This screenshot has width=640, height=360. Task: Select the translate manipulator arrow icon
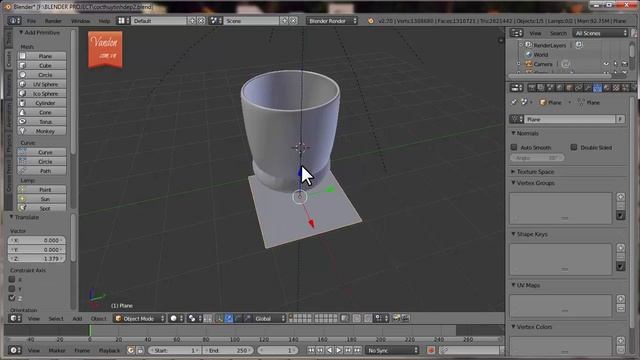(229, 318)
